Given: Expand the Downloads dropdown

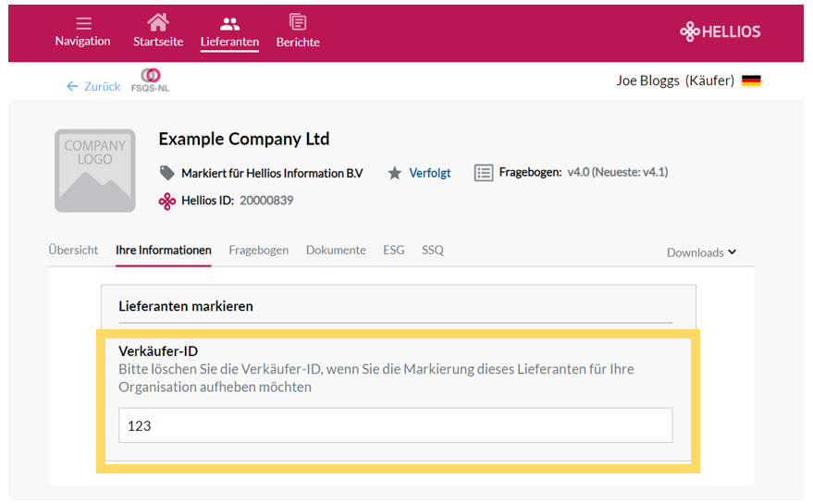Looking at the screenshot, I should (x=701, y=252).
